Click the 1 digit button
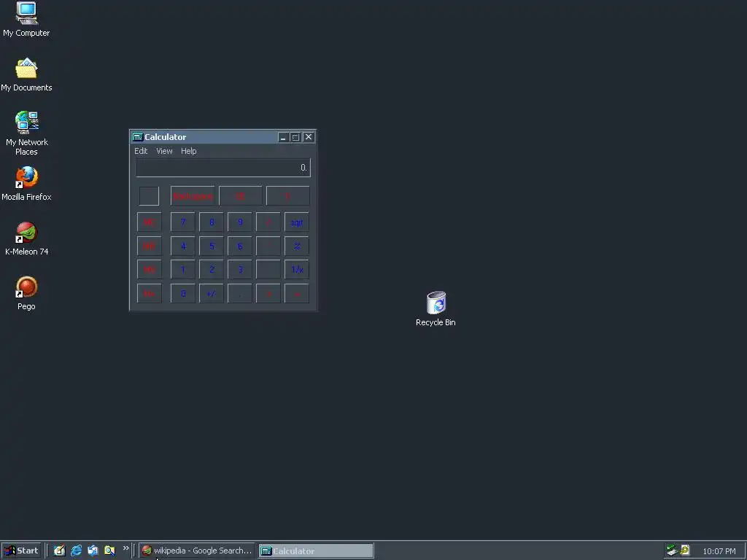 pos(183,270)
